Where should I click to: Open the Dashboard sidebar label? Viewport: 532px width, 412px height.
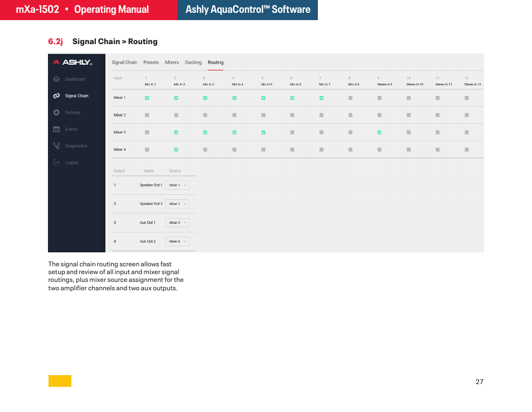[x=75, y=79]
